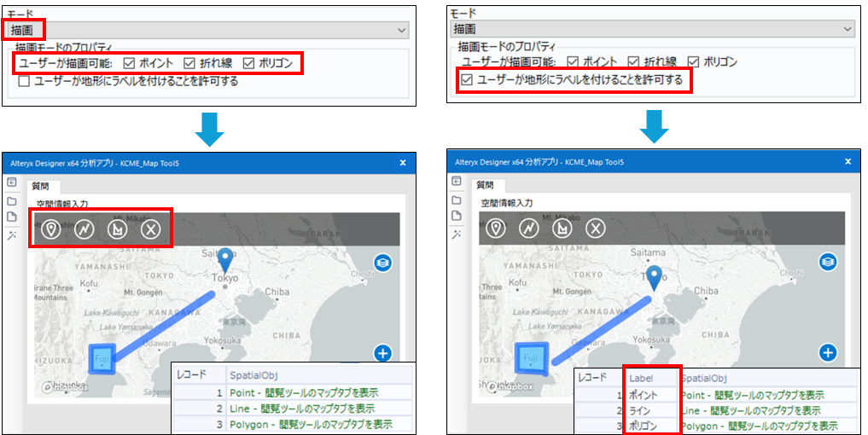Toggle the 折れ線 checkbox in right properties

coord(633,61)
